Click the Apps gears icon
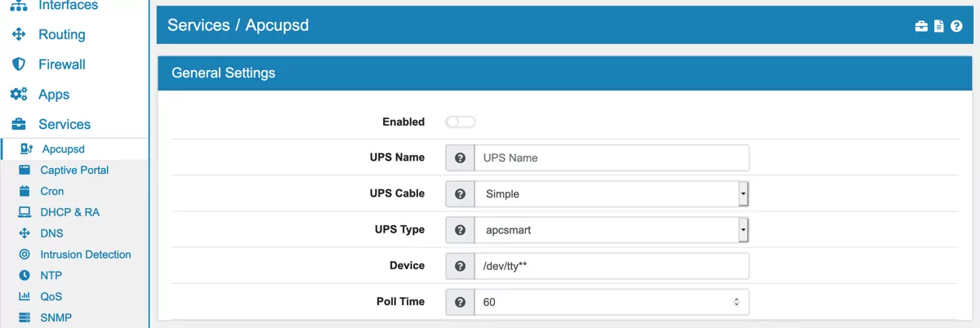This screenshot has height=328, width=980. [x=18, y=95]
